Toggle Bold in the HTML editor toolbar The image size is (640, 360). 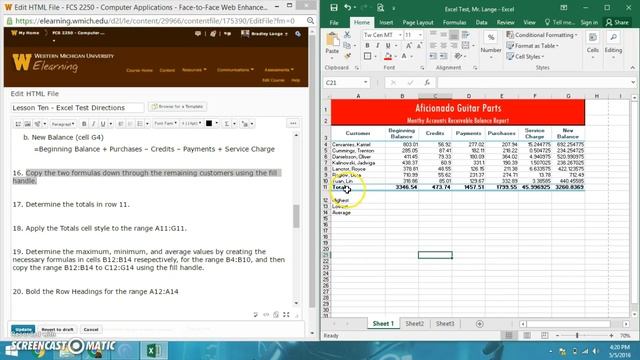coord(84,124)
